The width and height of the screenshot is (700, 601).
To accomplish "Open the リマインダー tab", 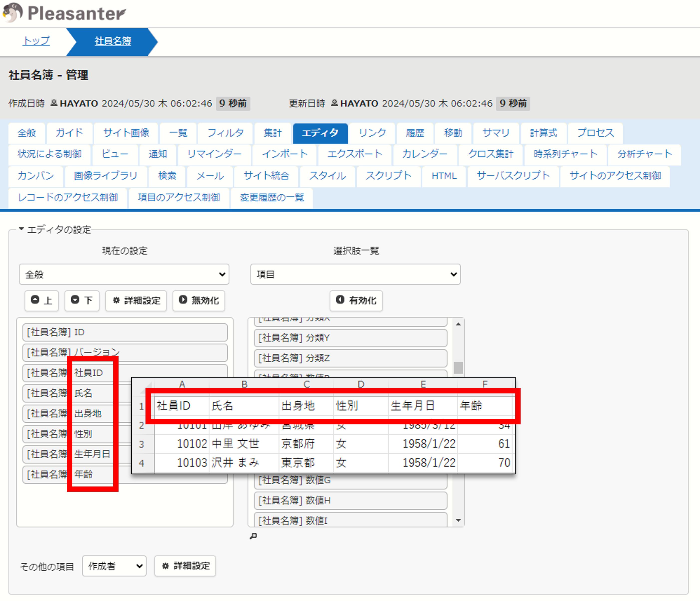I will click(215, 154).
